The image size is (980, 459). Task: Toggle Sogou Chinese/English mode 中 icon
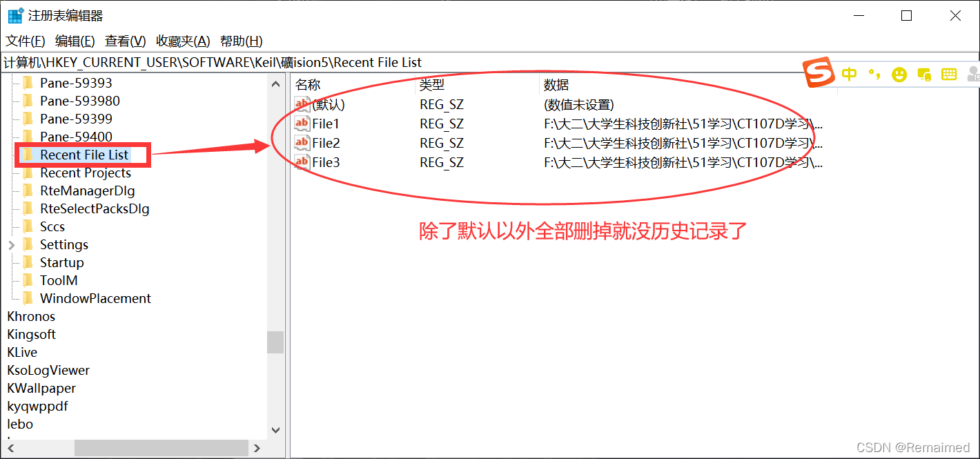point(850,74)
